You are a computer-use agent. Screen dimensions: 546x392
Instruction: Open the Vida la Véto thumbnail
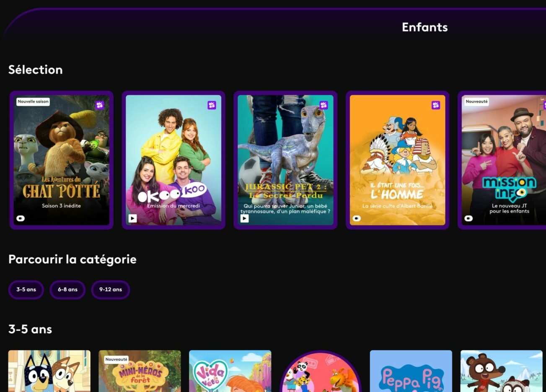coord(230,371)
